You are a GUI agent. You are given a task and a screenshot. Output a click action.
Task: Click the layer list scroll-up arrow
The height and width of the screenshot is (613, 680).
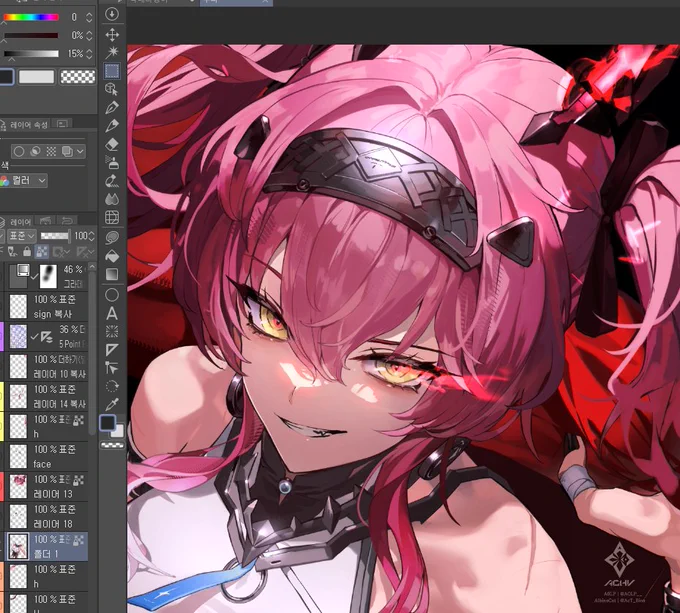(x=92, y=266)
